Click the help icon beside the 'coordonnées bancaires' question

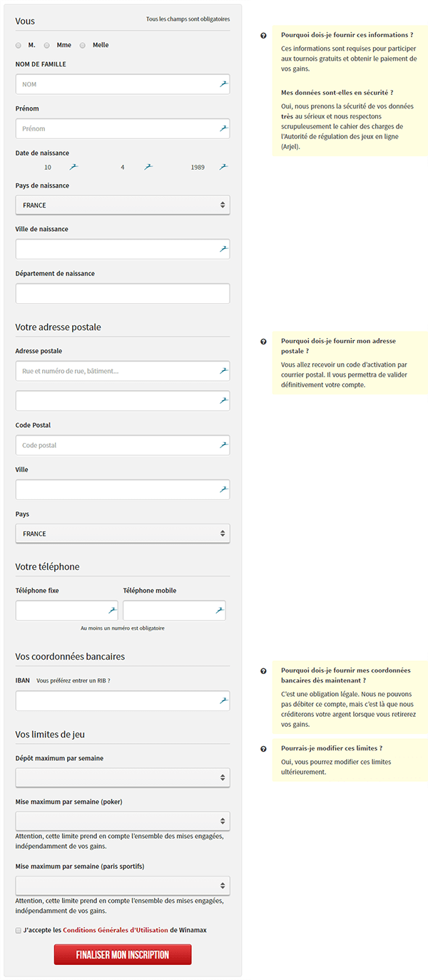pyautogui.click(x=263, y=671)
